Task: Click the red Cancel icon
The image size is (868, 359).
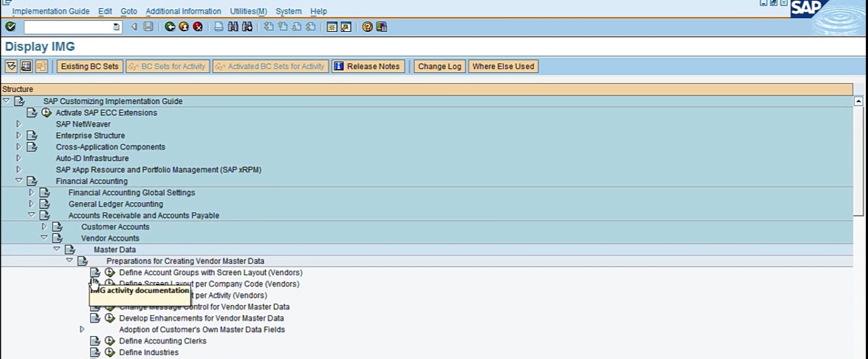Action: [198, 27]
